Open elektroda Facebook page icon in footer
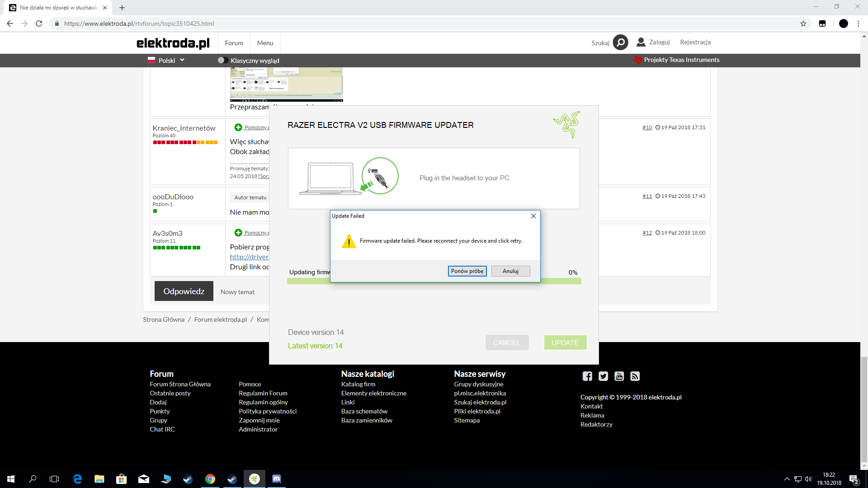 point(587,376)
